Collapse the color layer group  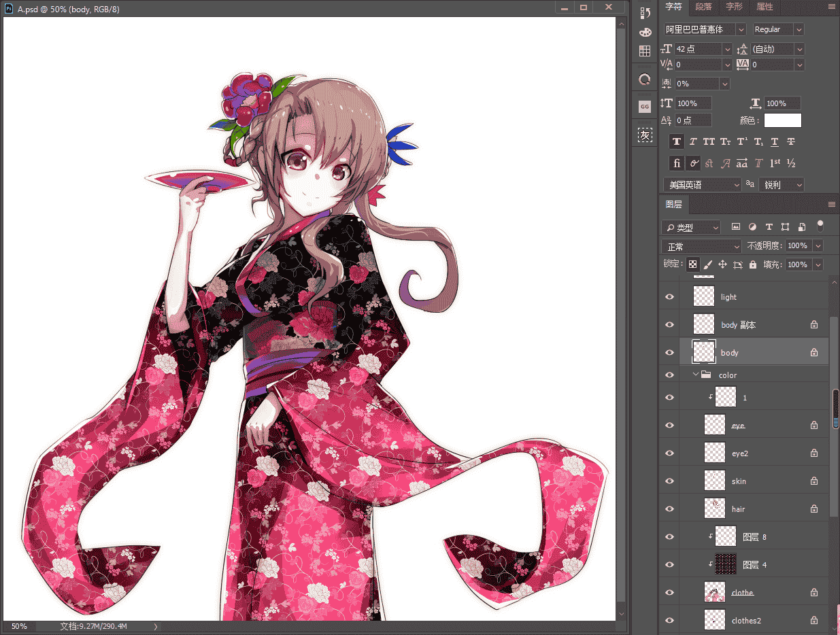(696, 375)
